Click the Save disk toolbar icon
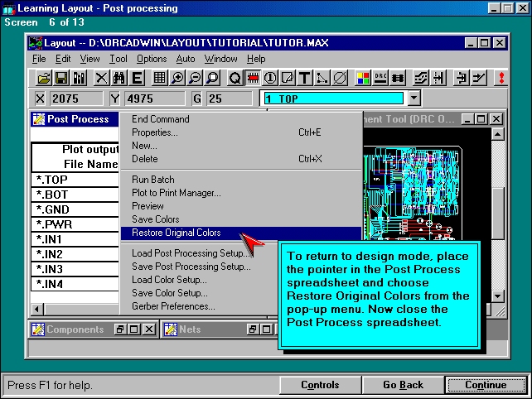The width and height of the screenshot is (532, 399). 61,78
